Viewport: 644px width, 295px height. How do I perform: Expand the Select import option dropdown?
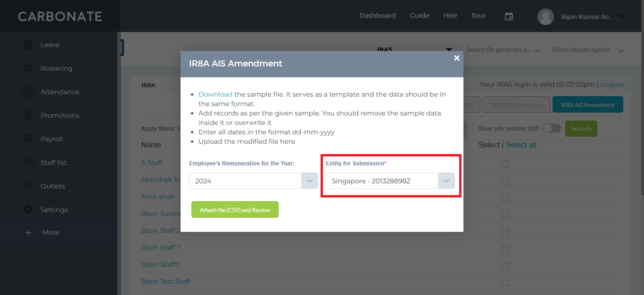588,50
